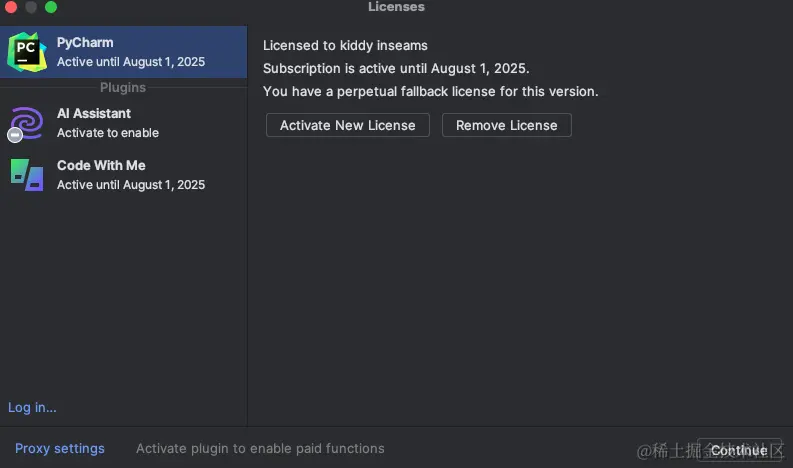Click the Plugins section header

123,88
